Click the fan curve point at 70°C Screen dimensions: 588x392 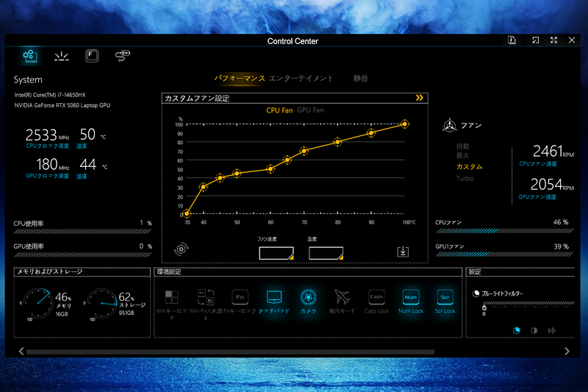click(304, 151)
